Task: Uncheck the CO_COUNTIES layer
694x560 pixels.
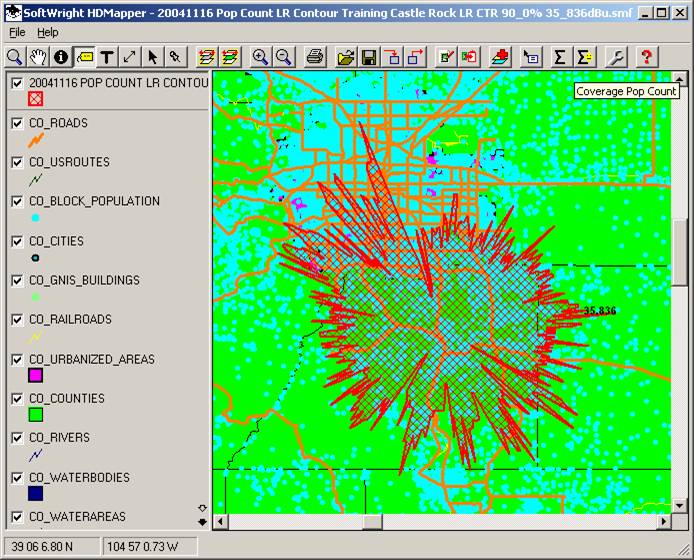Action: point(17,399)
